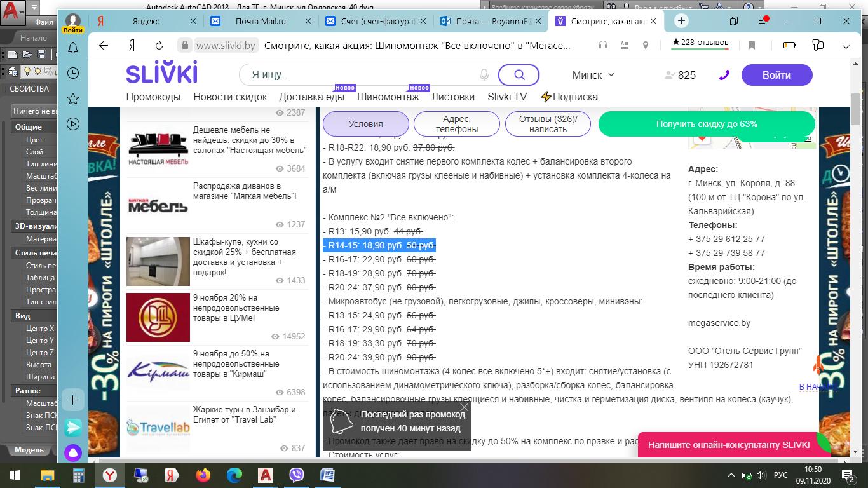The width and height of the screenshot is (868, 488).
Task: Click the Получить скидку до 63% button
Action: (x=706, y=124)
